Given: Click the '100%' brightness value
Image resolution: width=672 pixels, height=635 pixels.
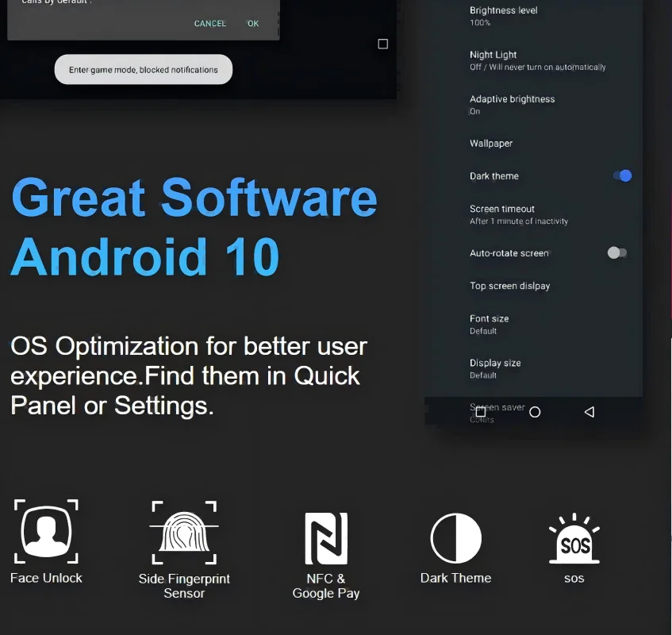Looking at the screenshot, I should [x=480, y=23].
